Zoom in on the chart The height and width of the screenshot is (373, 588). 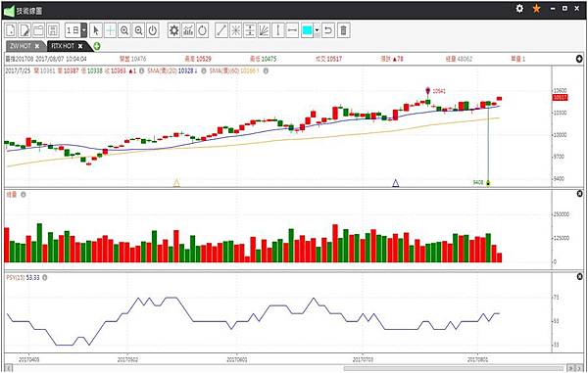tap(124, 30)
